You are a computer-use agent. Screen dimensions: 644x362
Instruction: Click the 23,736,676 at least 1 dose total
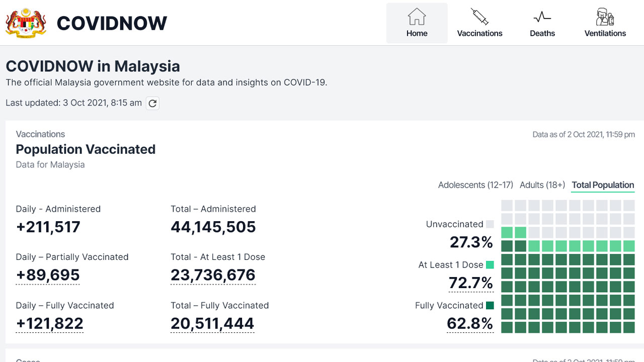click(213, 275)
